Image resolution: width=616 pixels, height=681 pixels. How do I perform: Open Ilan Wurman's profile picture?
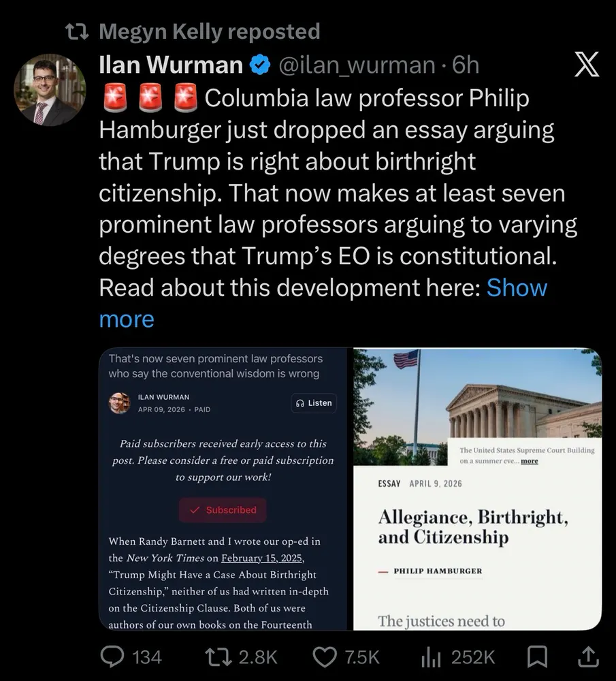50,90
